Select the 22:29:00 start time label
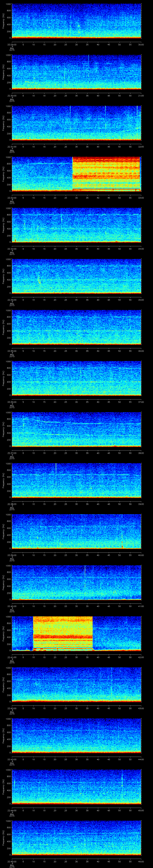Image resolution: width=153 pixels, height=868 pixels. [12, 44]
